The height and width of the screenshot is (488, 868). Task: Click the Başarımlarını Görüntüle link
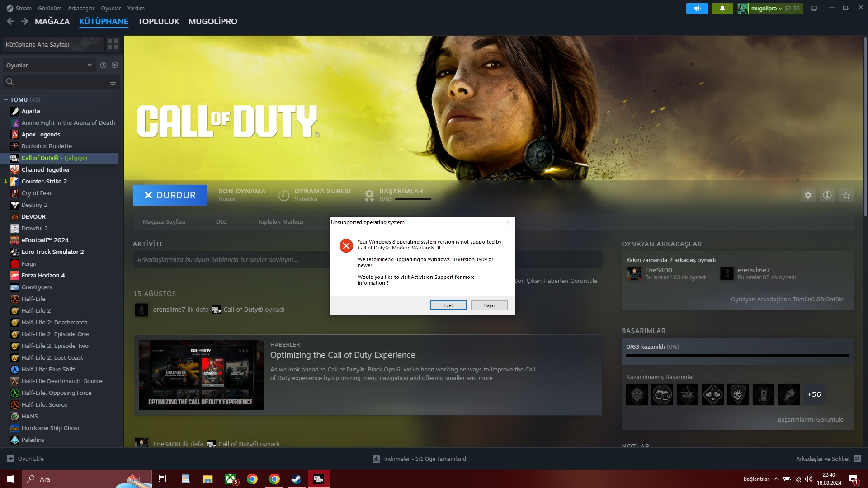point(811,419)
